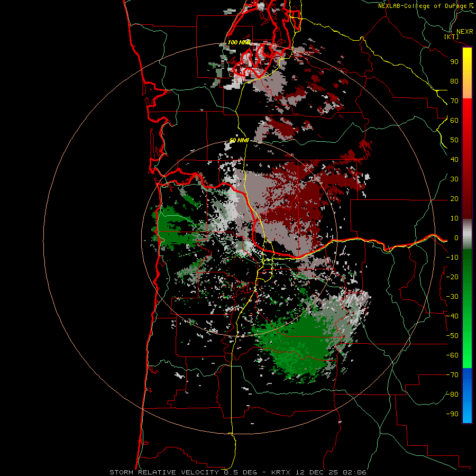Screen dimensions: 476x476
Task: Click the 60 value on the velocity scale
Action: coord(454,120)
